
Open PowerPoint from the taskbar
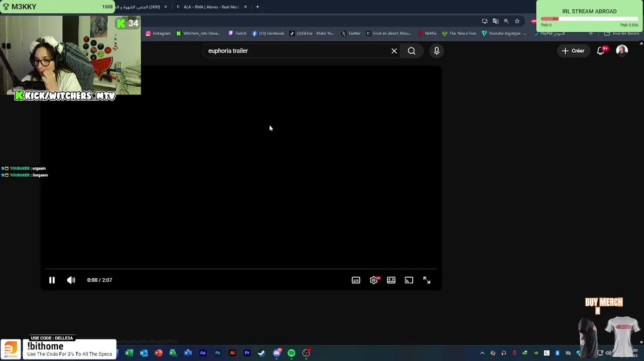click(x=159, y=353)
